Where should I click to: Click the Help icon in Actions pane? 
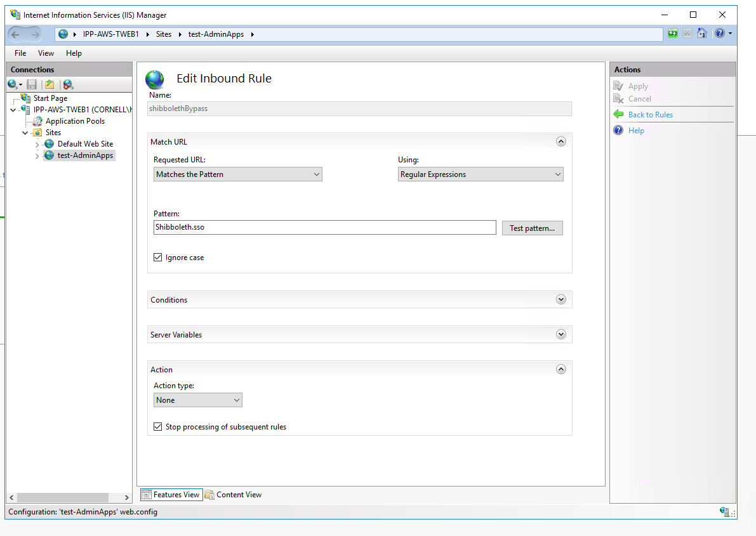click(x=619, y=130)
